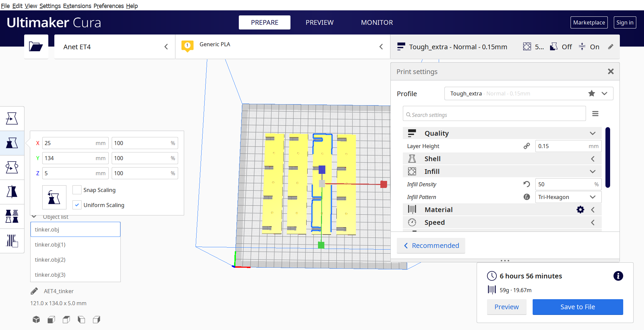Image resolution: width=644 pixels, height=330 pixels.
Task: Click the extruder 1 material icon
Action: pos(187,46)
